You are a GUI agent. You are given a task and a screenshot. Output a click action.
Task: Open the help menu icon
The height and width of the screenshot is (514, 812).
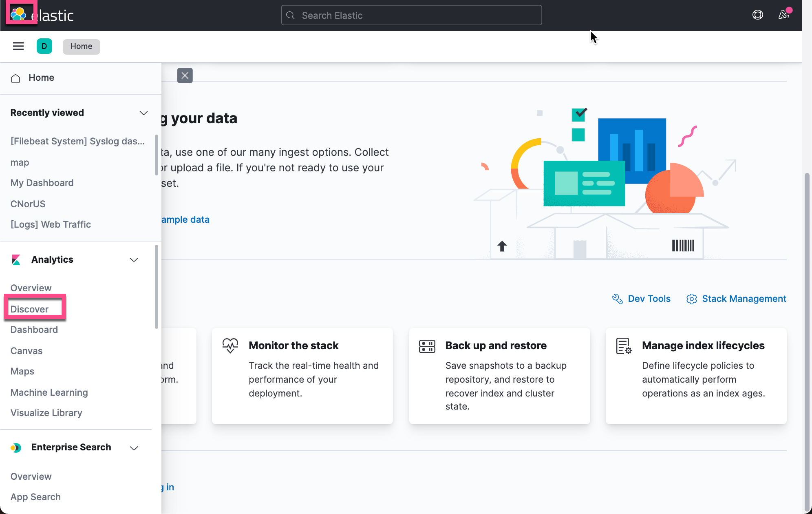(x=757, y=15)
